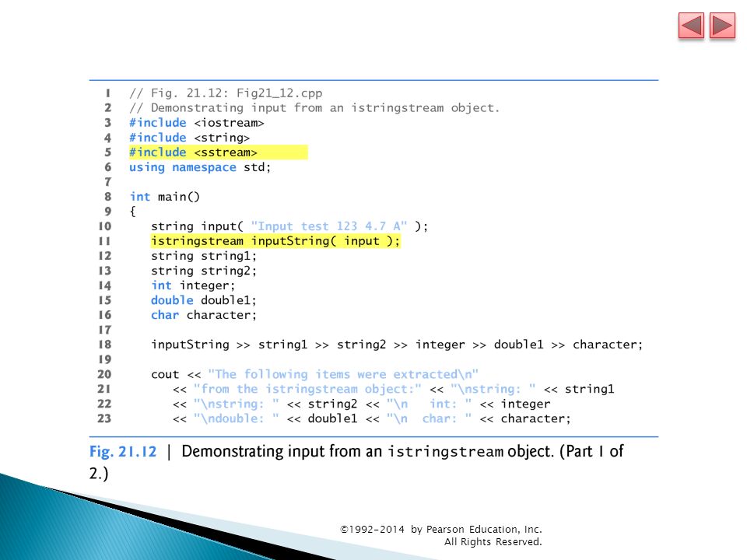The height and width of the screenshot is (560, 747).
Task: Click highlighted "istringstream inputString( input );" line
Action: 275,241
